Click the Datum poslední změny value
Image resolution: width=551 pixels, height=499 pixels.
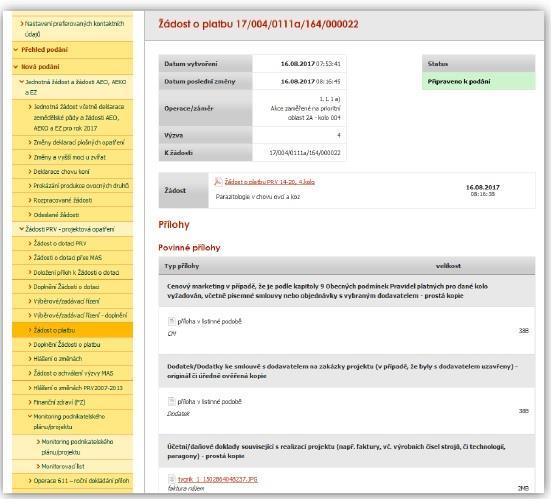[310, 82]
